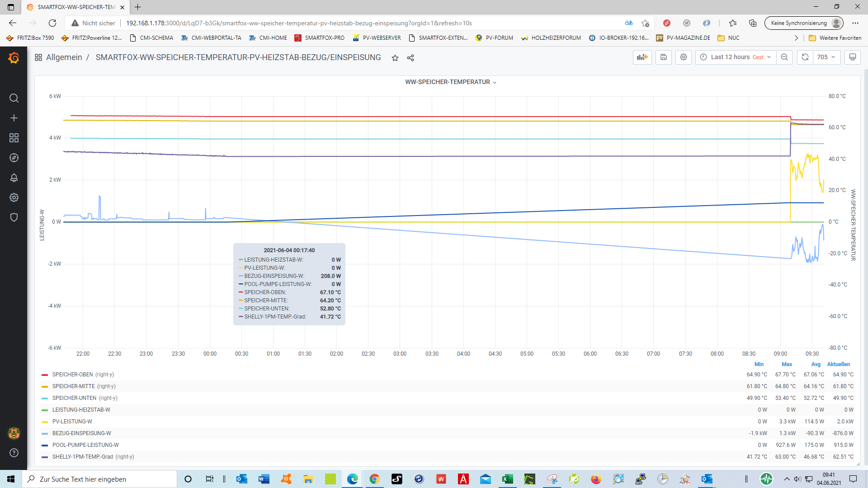Open the dashboard title breadcrumb link
This screenshot has width=868, height=488.
(238, 57)
